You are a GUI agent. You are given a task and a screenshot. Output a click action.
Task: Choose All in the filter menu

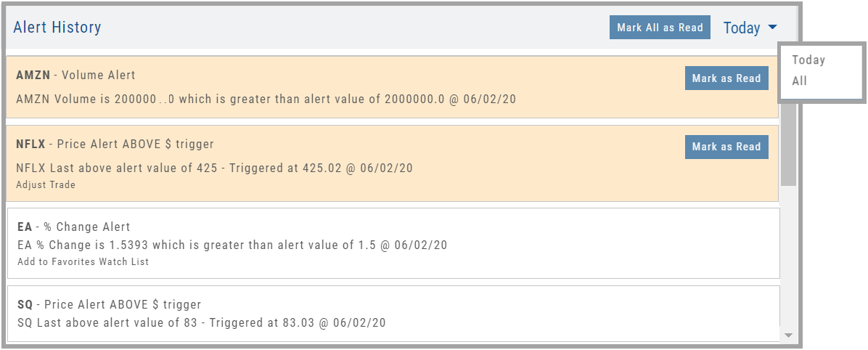click(800, 81)
